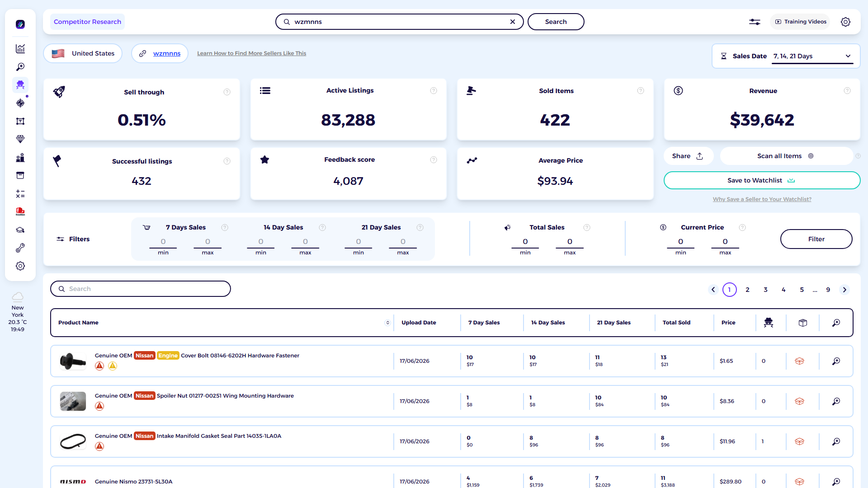Select the United States country selector

pyautogui.click(x=83, y=53)
